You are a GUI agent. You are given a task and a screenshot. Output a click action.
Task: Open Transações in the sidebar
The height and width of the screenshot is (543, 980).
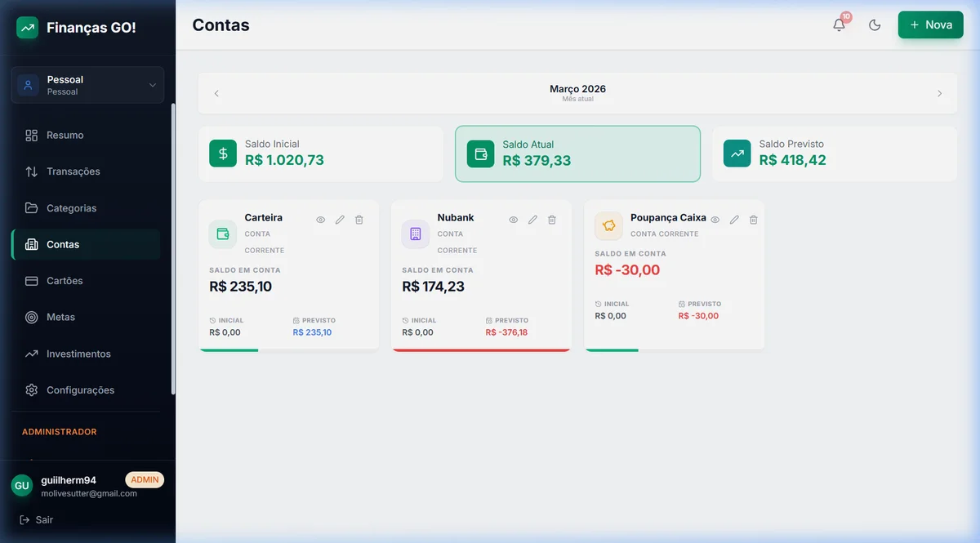point(73,171)
